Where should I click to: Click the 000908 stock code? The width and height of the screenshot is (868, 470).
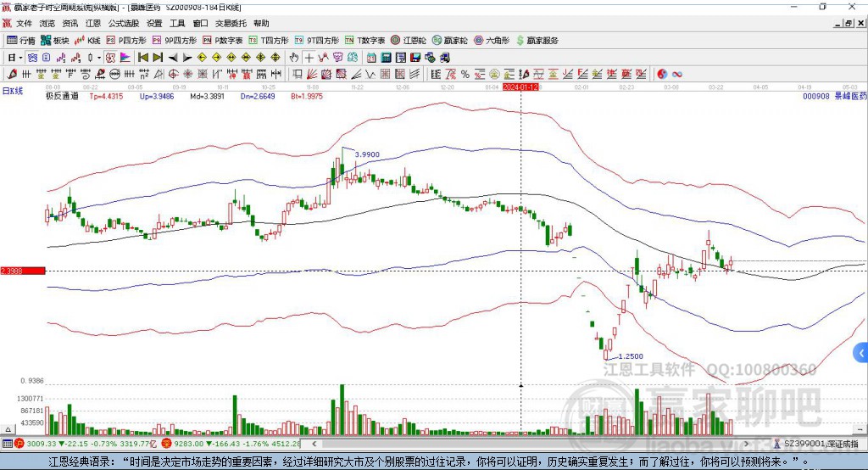tap(816, 96)
